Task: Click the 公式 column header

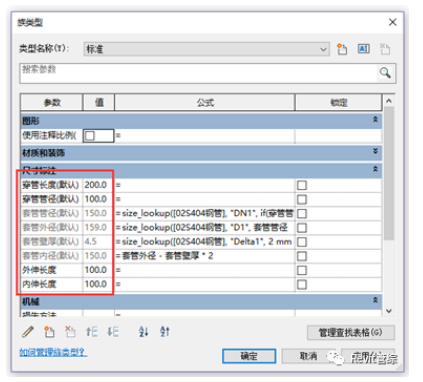Action: tap(205, 102)
